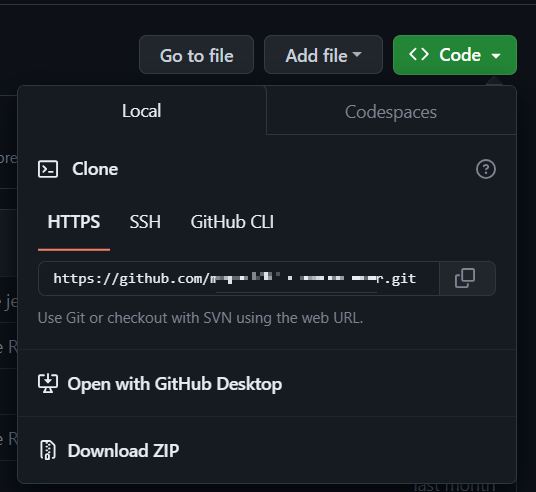Select the HTTPS clone option
Screen dimensions: 536x492
tap(74, 222)
